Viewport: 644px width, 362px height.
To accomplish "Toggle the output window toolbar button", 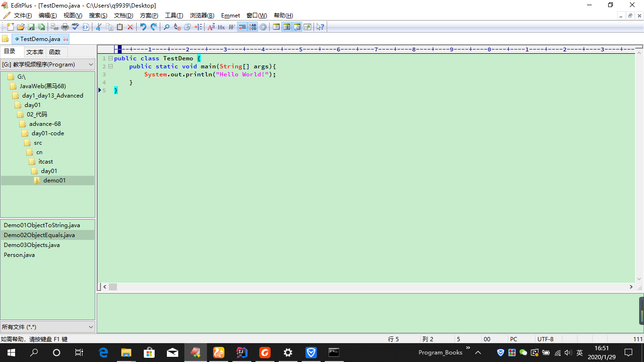I will pyautogui.click(x=297, y=27).
